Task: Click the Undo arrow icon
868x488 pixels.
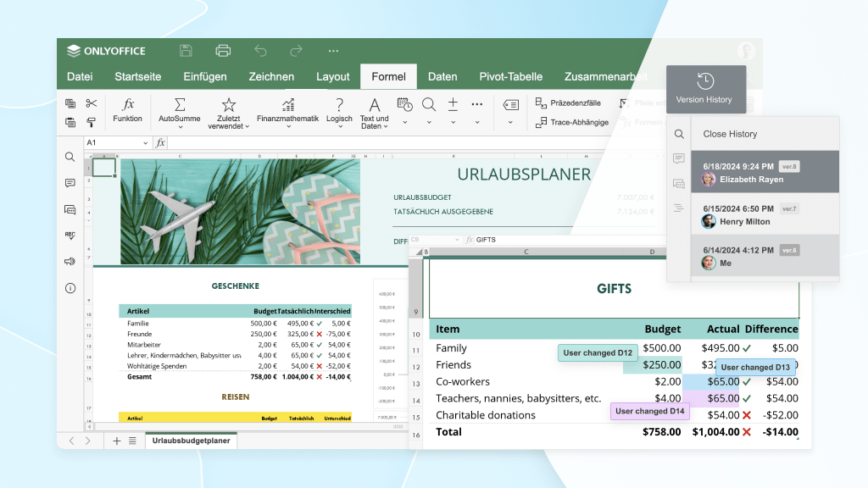Action: pyautogui.click(x=260, y=51)
